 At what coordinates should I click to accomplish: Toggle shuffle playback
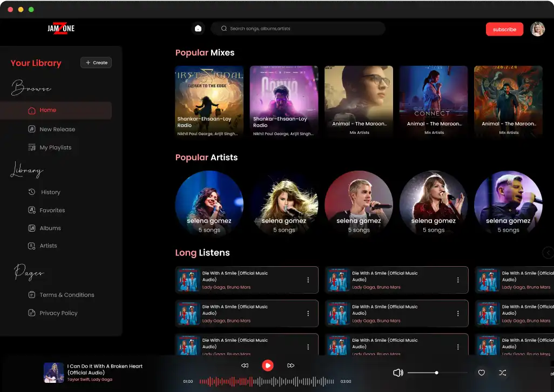click(502, 373)
